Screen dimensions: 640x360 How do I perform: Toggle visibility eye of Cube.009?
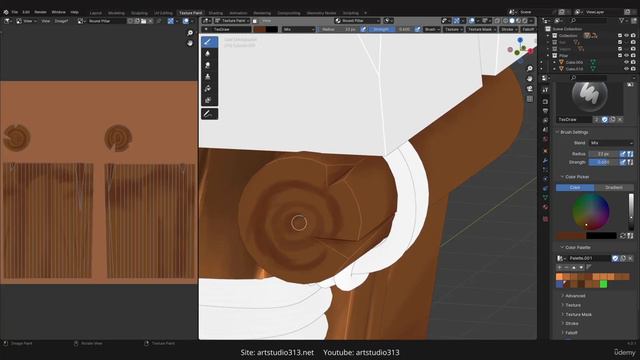(627, 62)
